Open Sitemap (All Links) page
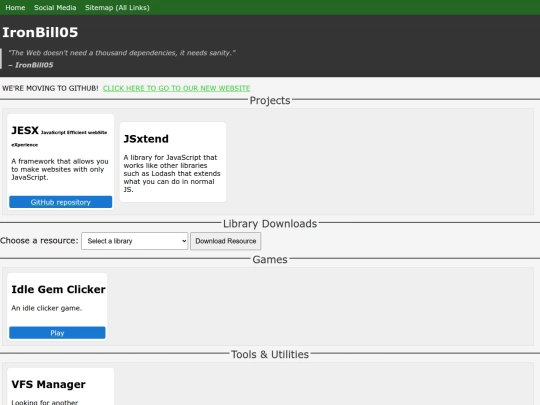540x405 pixels. point(117,8)
